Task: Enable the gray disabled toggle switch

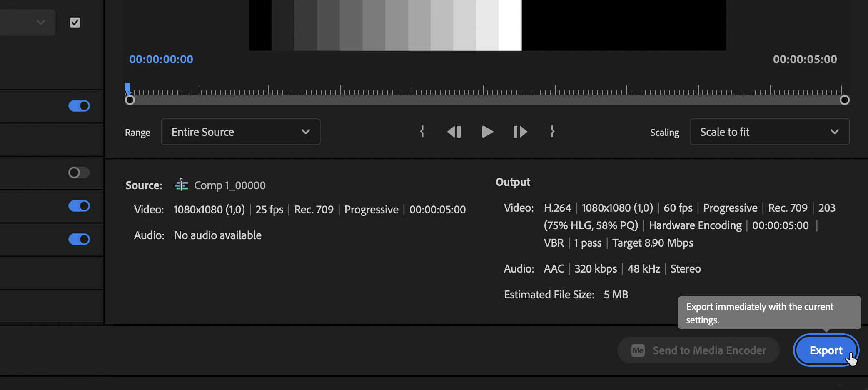Action: [79, 172]
